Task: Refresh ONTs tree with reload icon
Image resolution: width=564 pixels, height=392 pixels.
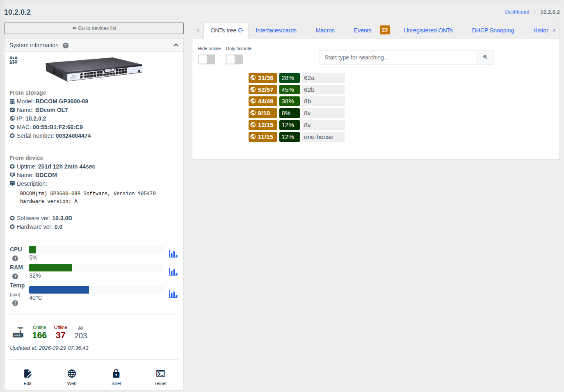Action: click(x=241, y=30)
